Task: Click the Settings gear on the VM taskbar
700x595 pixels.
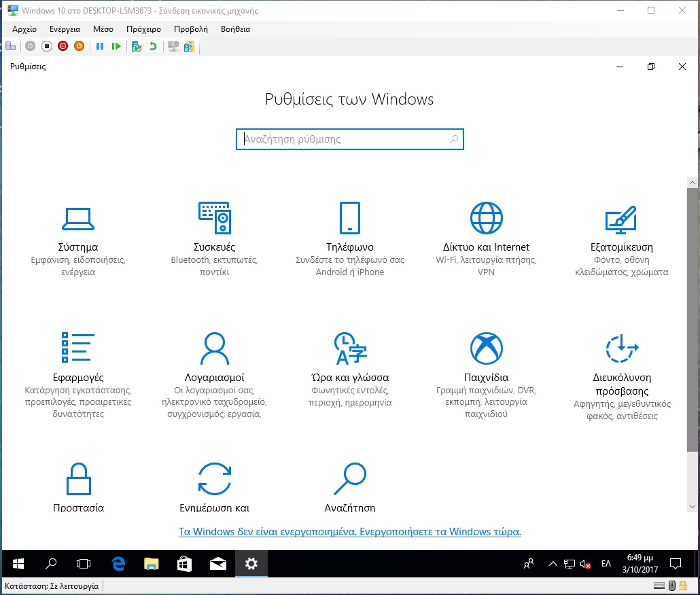Action: click(251, 564)
